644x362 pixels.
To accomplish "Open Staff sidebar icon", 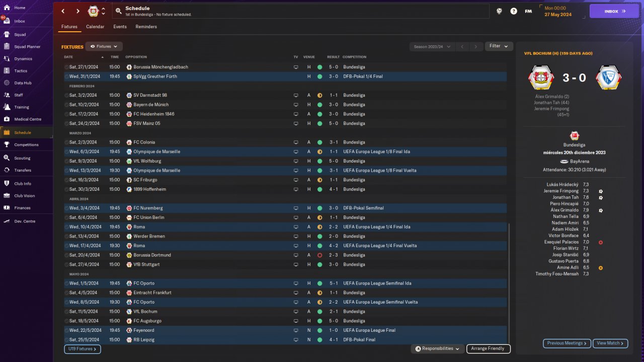I will tap(7, 95).
